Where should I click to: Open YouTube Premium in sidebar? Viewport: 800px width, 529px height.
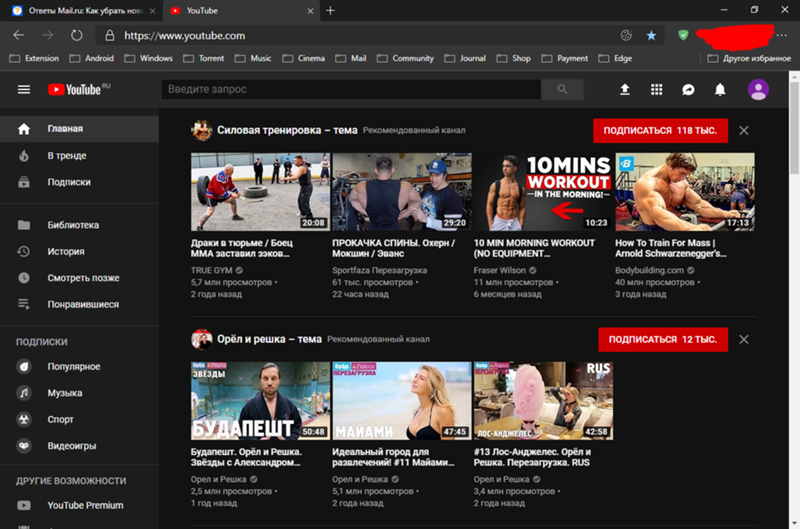click(80, 505)
